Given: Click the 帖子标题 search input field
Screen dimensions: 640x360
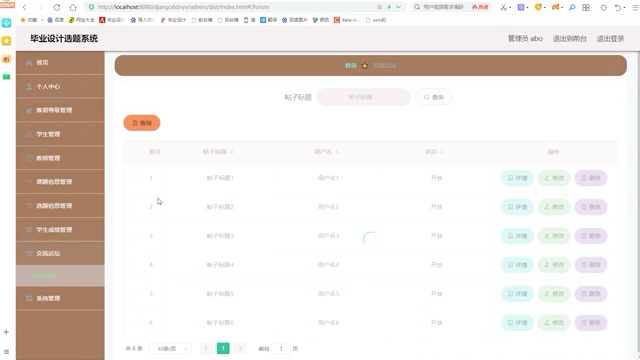Looking at the screenshot, I should (x=364, y=97).
